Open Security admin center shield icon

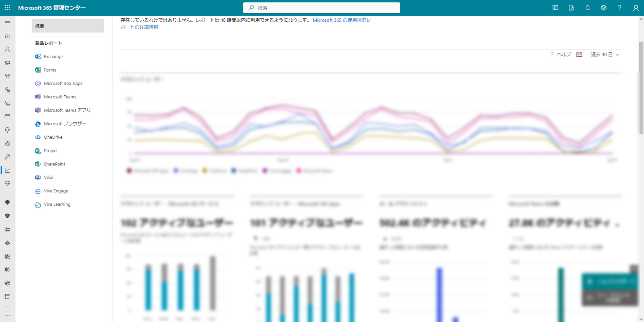8,202
